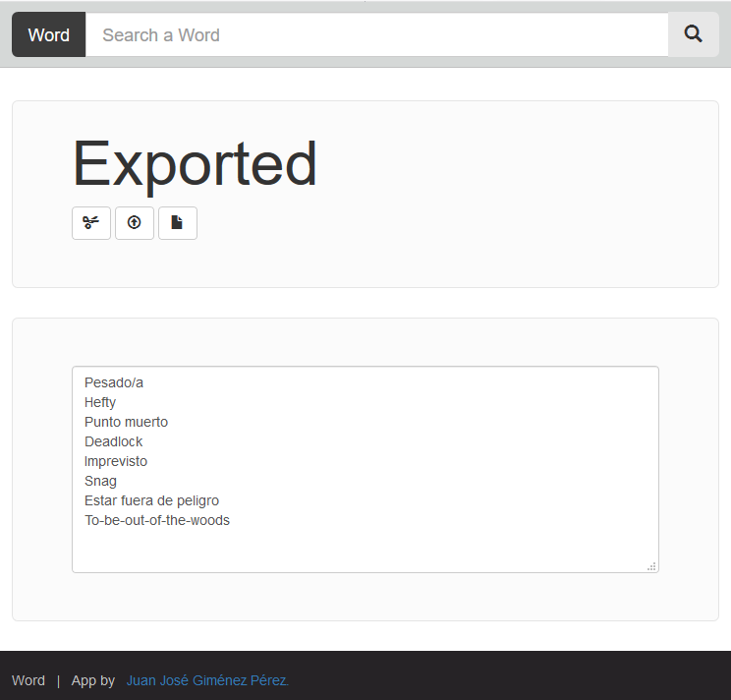
Task: Click the scissors cut icon button
Action: pyautogui.click(x=91, y=223)
